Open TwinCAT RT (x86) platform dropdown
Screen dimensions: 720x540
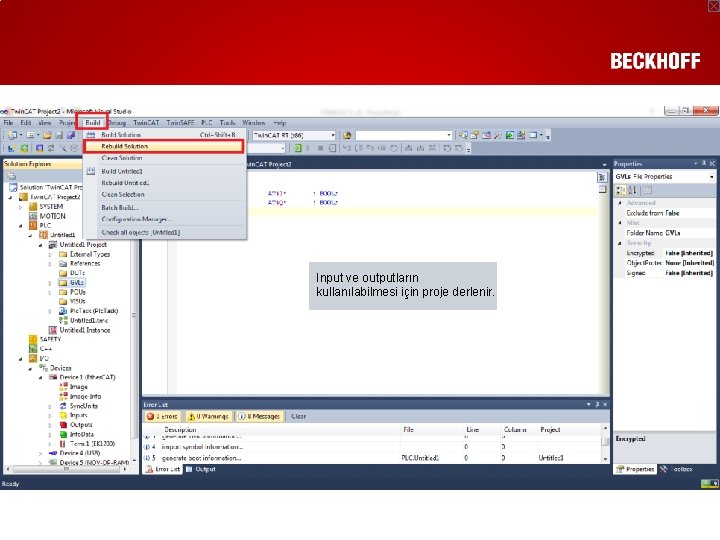click(333, 135)
